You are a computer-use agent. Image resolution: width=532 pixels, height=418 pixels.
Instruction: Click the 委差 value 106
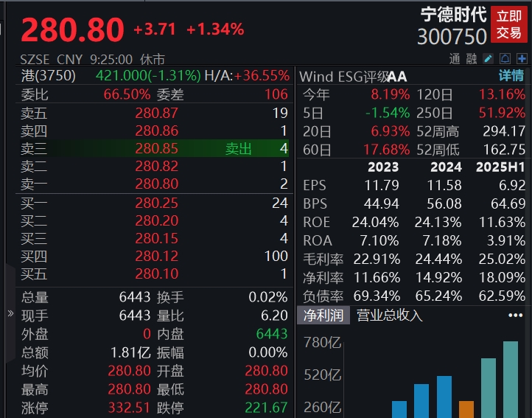coord(276,94)
